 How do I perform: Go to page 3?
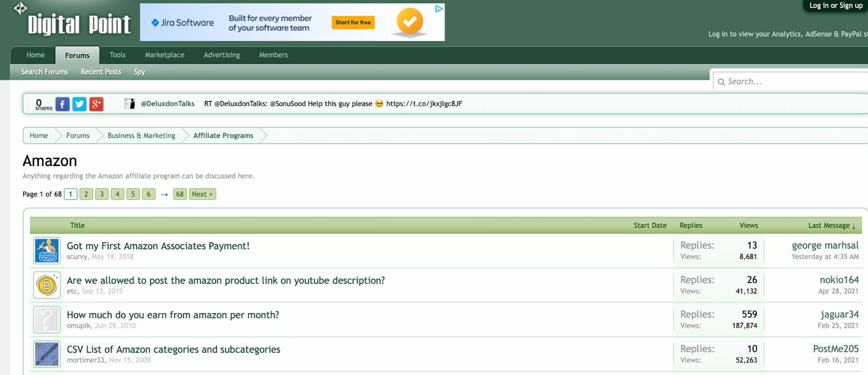[102, 194]
